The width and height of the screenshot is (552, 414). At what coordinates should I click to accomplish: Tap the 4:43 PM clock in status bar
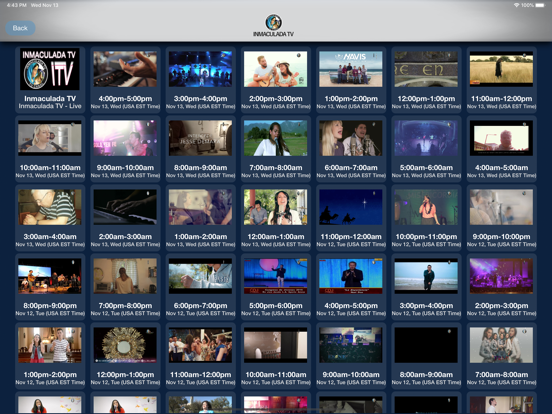click(16, 5)
